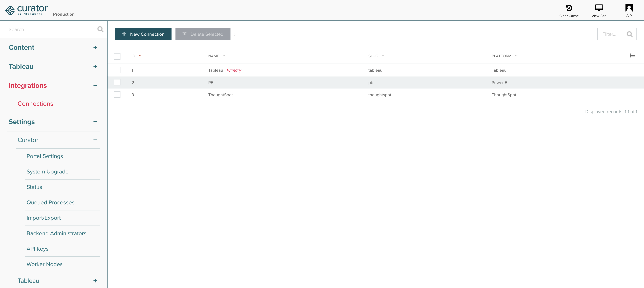Open the Status page
The image size is (644, 288).
click(x=34, y=187)
